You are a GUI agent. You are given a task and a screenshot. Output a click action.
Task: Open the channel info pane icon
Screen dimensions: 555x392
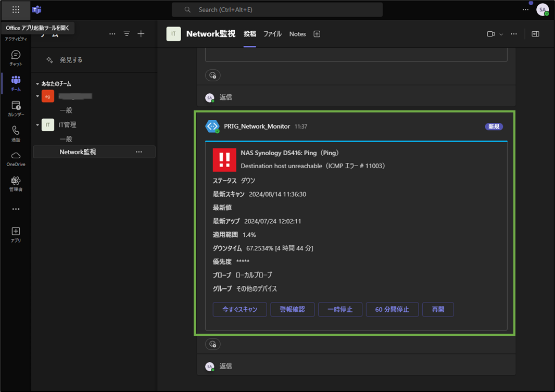click(535, 34)
